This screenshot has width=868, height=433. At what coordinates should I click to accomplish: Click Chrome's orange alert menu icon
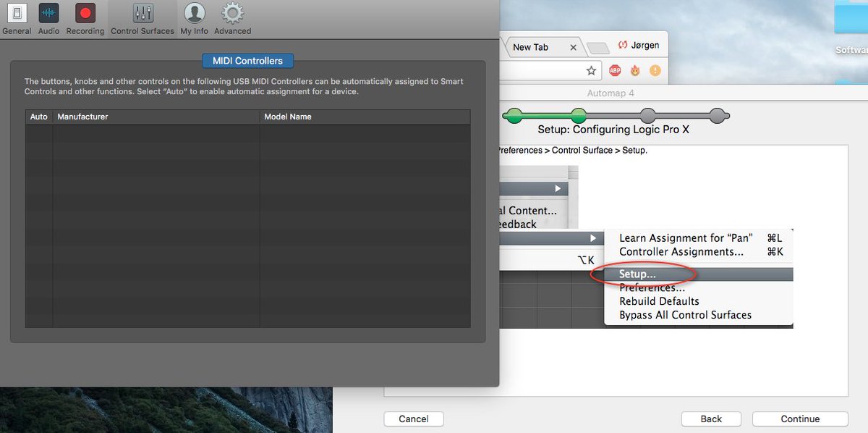coord(655,70)
